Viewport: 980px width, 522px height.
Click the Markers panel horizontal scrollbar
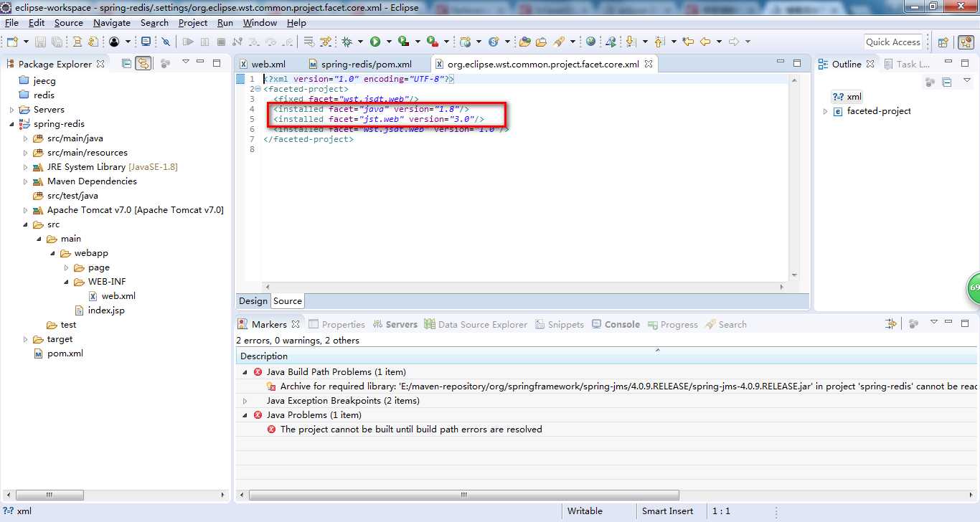463,495
